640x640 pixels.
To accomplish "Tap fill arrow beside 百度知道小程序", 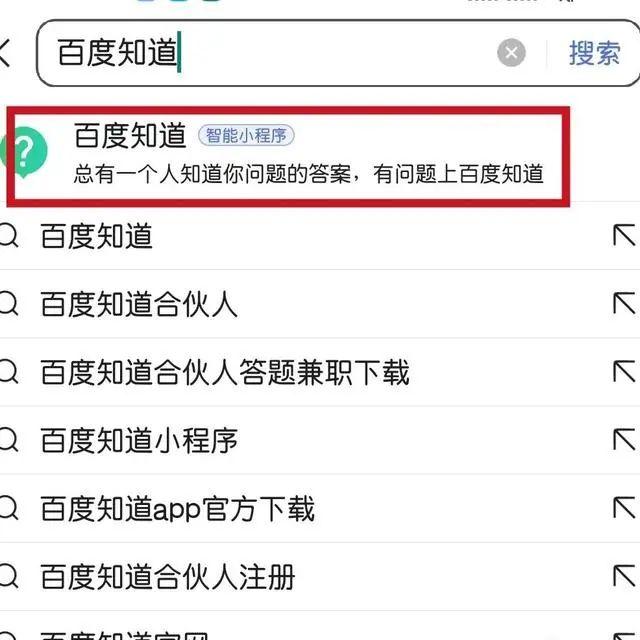I will pyautogui.click(x=624, y=440).
